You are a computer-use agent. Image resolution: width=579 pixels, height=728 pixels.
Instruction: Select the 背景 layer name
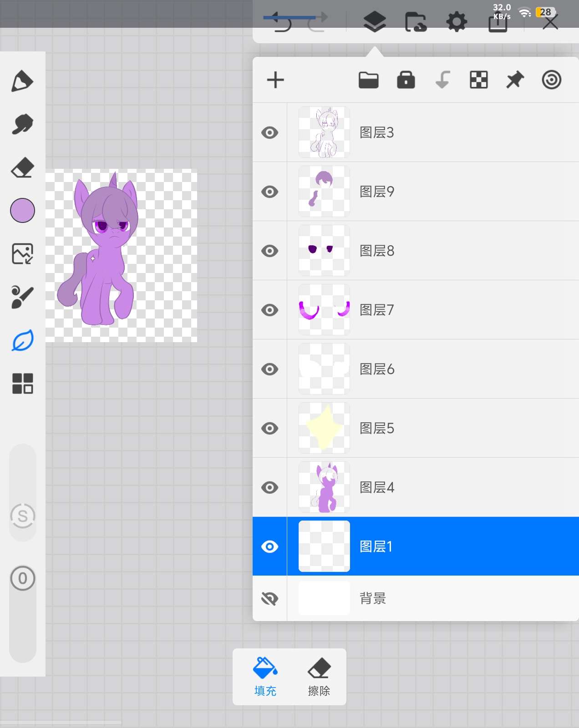pos(373,598)
